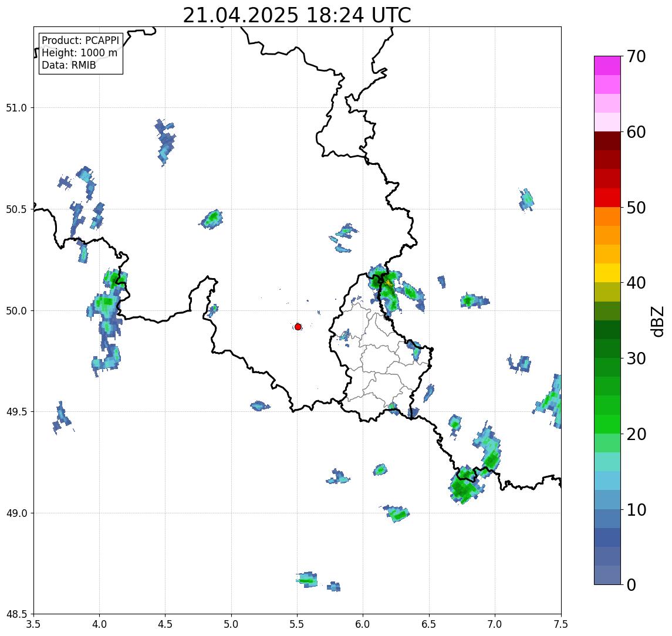Click the 'Height: 1000 m' legend line
The height and width of the screenshot is (636, 672).
coord(79,53)
